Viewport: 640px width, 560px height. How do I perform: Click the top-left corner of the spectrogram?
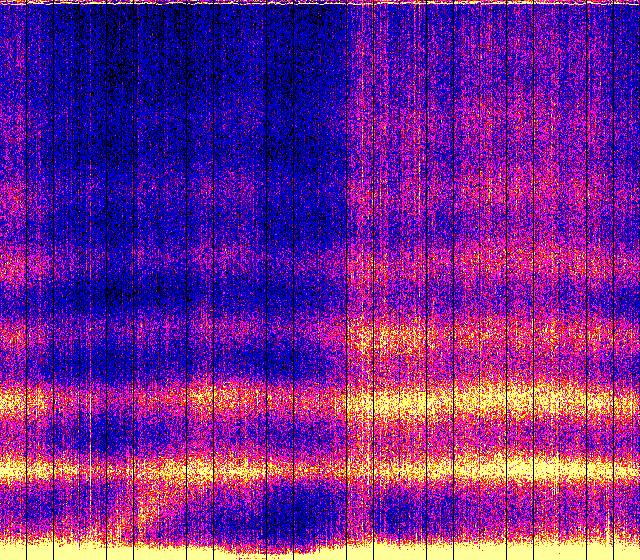(x=2, y=2)
